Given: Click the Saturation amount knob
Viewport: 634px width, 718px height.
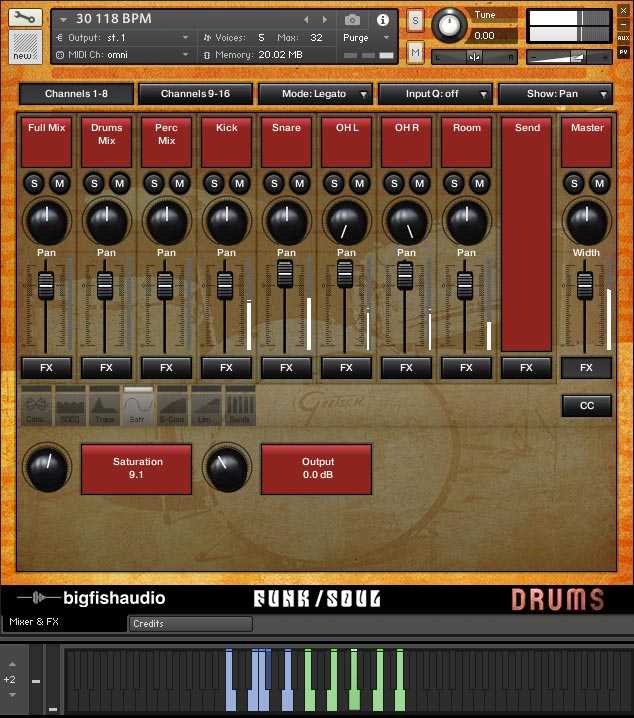Looking at the screenshot, I should point(47,468).
